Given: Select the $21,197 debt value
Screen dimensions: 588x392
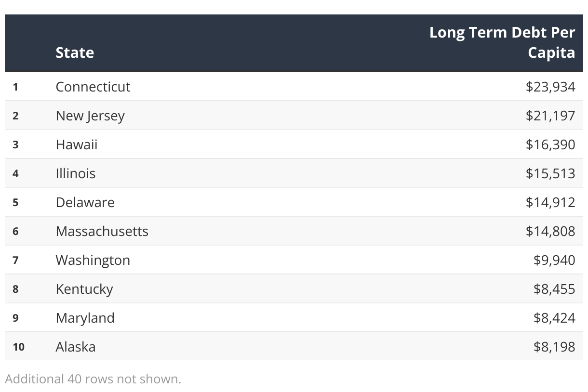Looking at the screenshot, I should pos(550,116).
